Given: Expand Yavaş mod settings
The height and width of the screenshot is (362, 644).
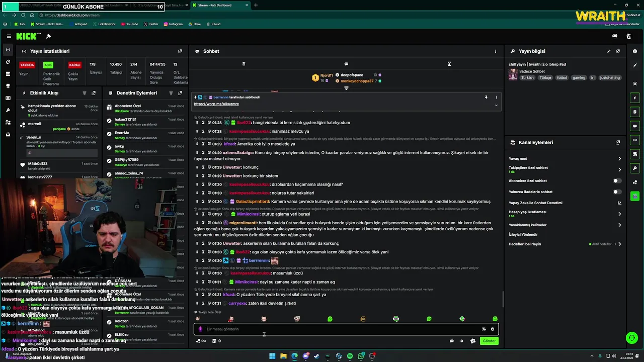Looking at the screenshot, I should click(620, 158).
